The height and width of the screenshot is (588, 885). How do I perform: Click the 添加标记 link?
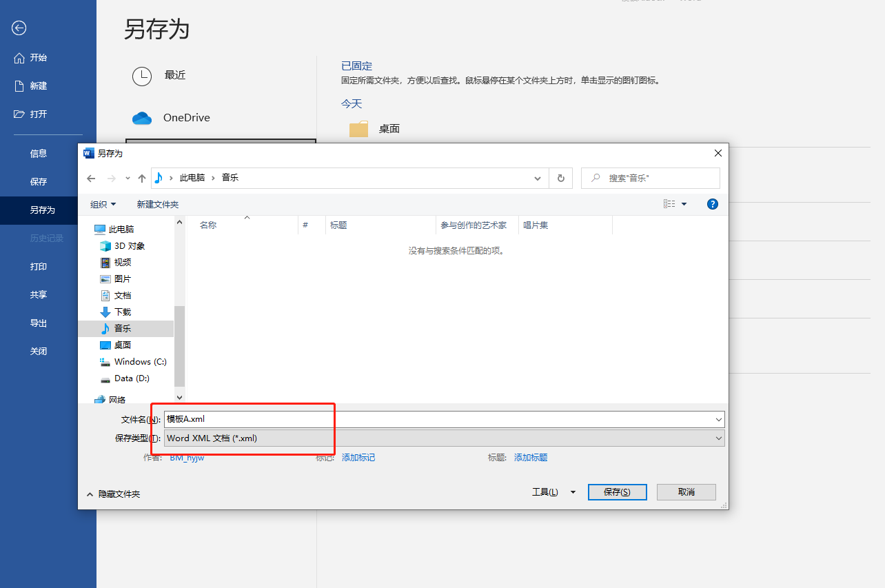(358, 456)
